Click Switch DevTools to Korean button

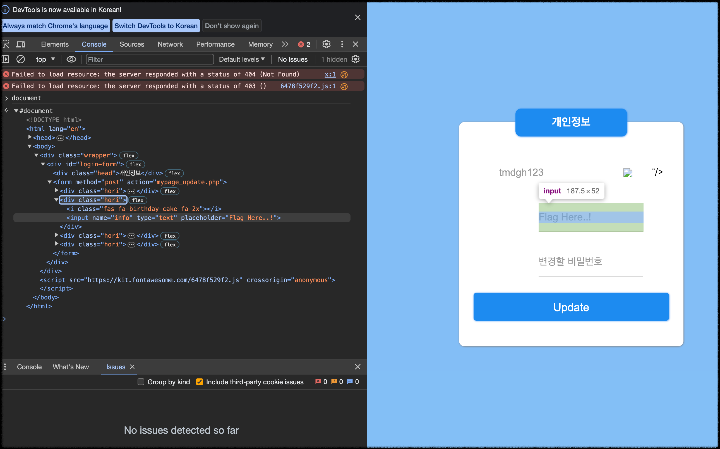click(x=156, y=26)
